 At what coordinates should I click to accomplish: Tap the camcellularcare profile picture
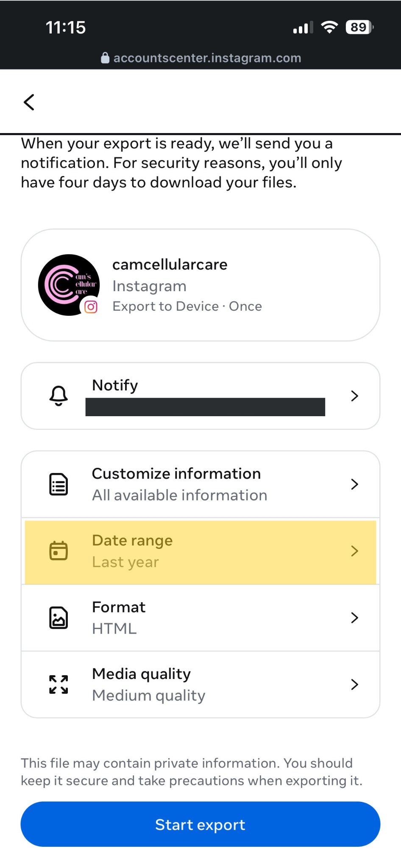tap(69, 285)
